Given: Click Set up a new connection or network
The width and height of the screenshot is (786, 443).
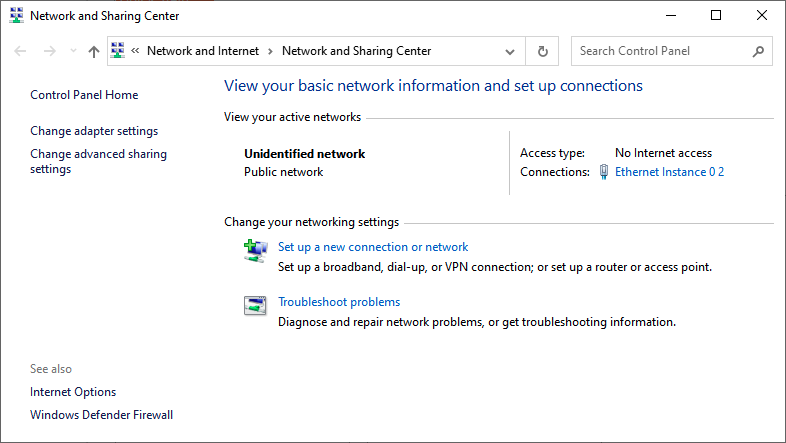Looking at the screenshot, I should (373, 247).
